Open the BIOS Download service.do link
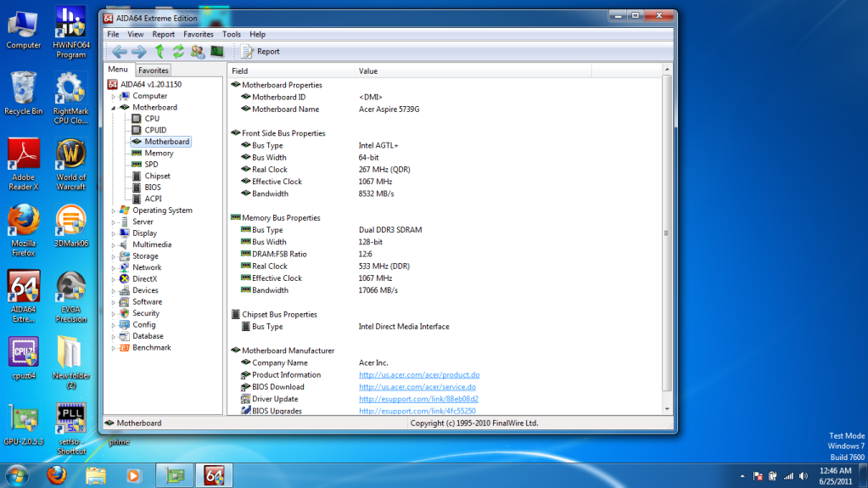 click(417, 387)
